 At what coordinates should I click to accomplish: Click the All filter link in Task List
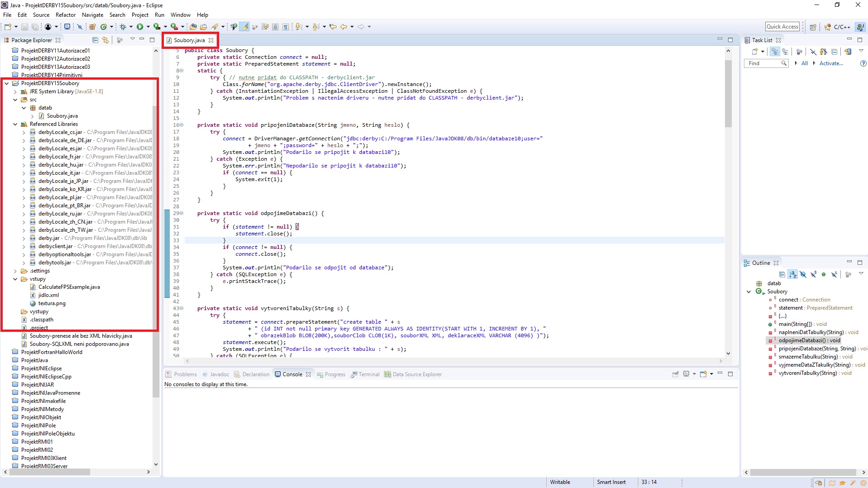tap(804, 63)
